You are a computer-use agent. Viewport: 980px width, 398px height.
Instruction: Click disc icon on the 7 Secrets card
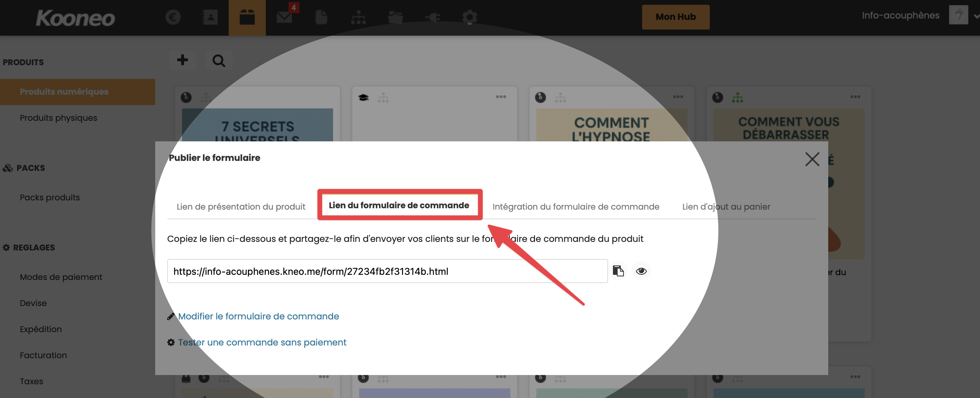(186, 98)
